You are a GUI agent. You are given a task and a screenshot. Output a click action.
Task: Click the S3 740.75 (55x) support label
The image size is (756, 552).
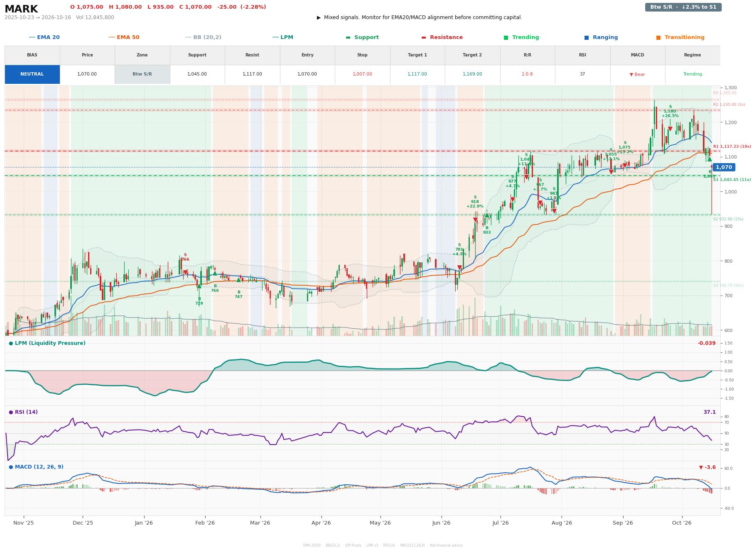click(728, 286)
